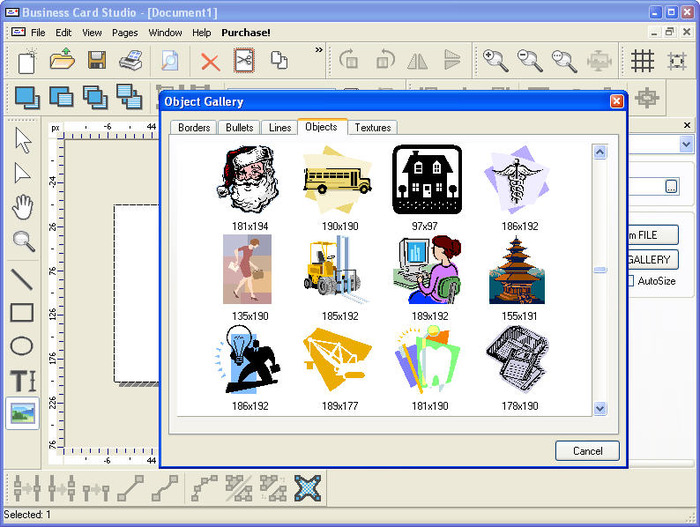Bring object to front icon
The image size is (700, 527).
[x=27, y=97]
